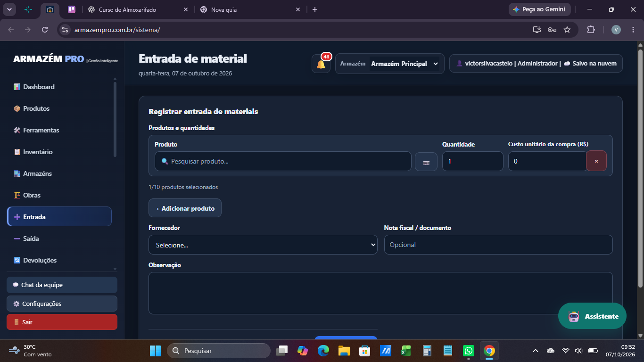Open a new browser tab with plus
The height and width of the screenshot is (362, 644).
pyautogui.click(x=315, y=9)
